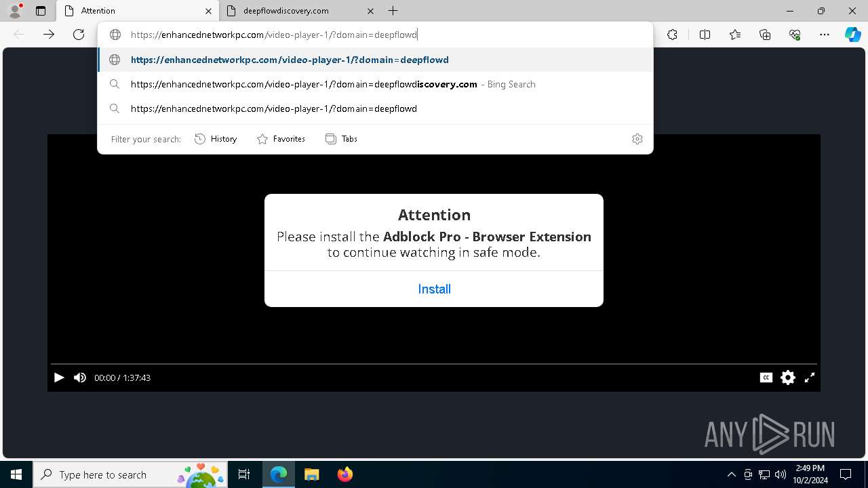Open volume control in system tray
Screen dimensions: 868x488
pos(781,474)
